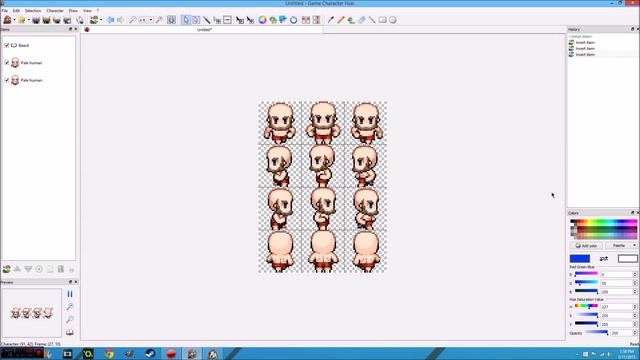The width and height of the screenshot is (640, 360).
Task: Open the Edit menu
Action: pos(16,11)
